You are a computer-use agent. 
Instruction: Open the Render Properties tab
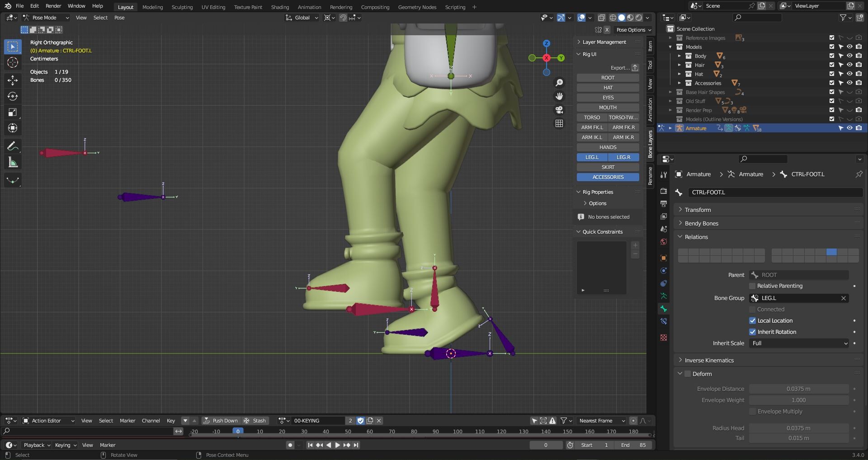point(663,191)
